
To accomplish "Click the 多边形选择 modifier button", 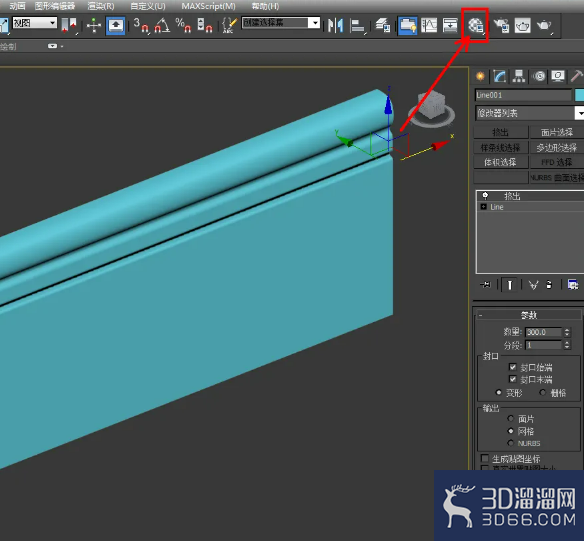I will coord(557,147).
